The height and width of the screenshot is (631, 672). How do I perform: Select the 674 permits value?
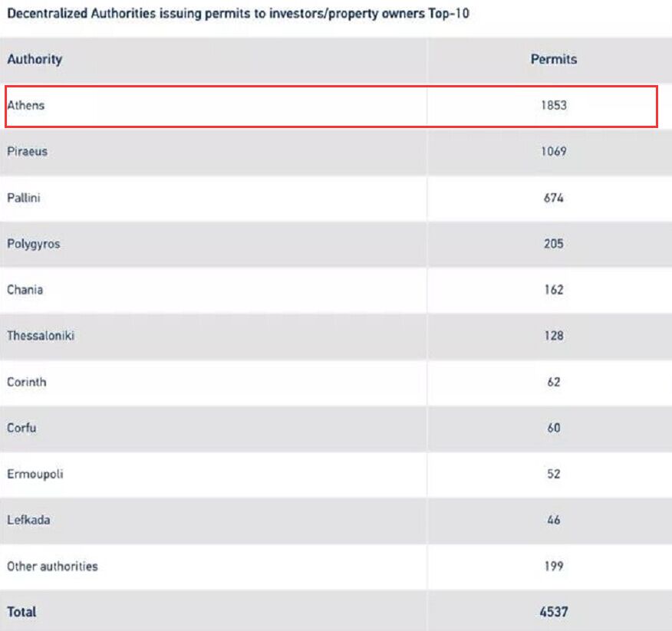(x=553, y=198)
